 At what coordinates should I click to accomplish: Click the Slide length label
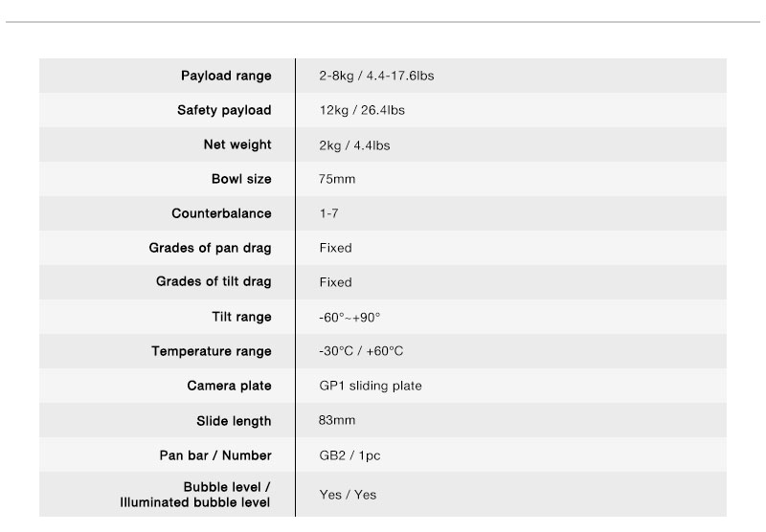tap(234, 421)
